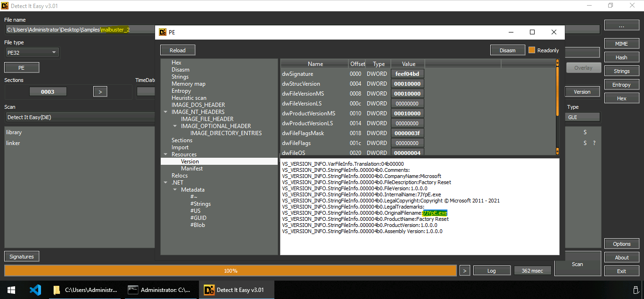
Task: Switch to Administrator command prompt in taskbar
Action: point(161,290)
